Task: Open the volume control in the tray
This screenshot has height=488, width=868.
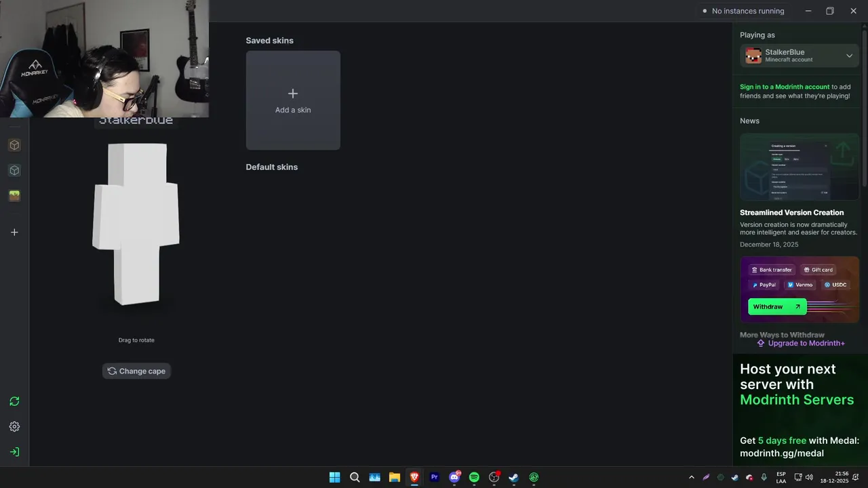Action: pyautogui.click(x=809, y=477)
